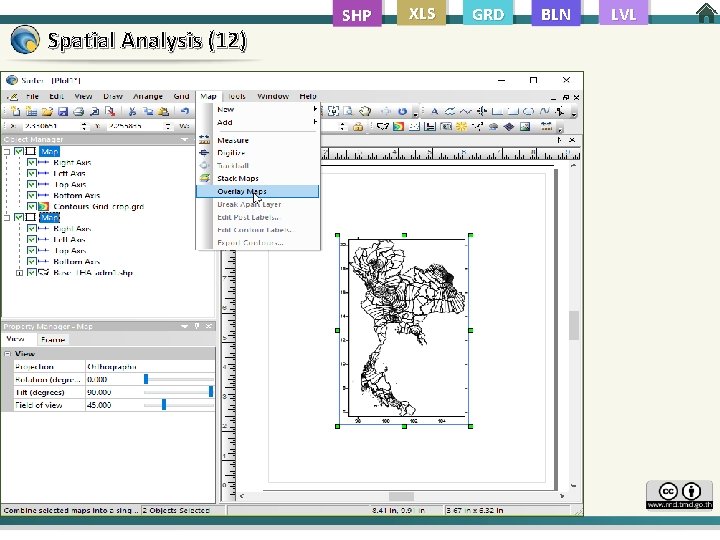Expand the Base shp layer node

pyautogui.click(x=19, y=273)
